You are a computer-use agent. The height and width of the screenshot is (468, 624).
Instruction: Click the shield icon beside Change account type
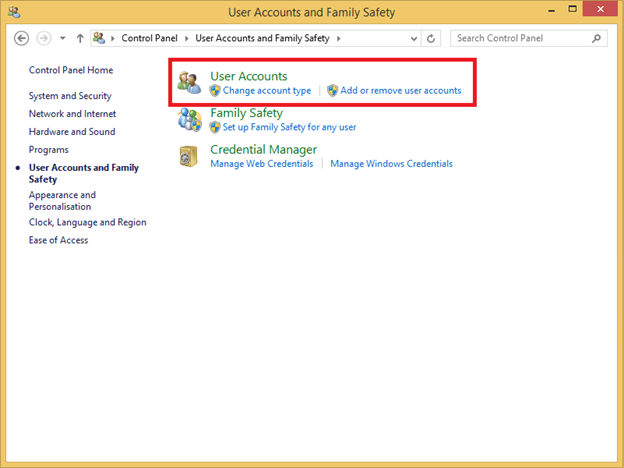coord(215,91)
